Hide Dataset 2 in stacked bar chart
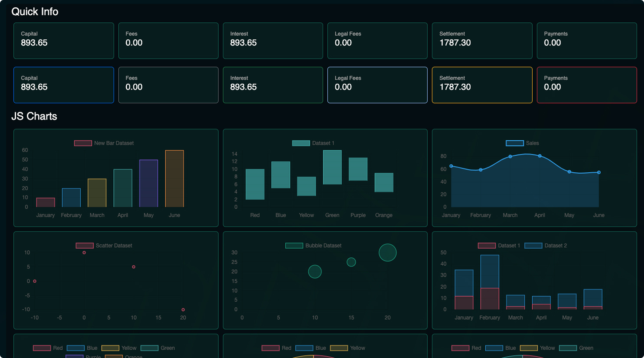Screen dimensions: 644x358 click(x=546, y=246)
